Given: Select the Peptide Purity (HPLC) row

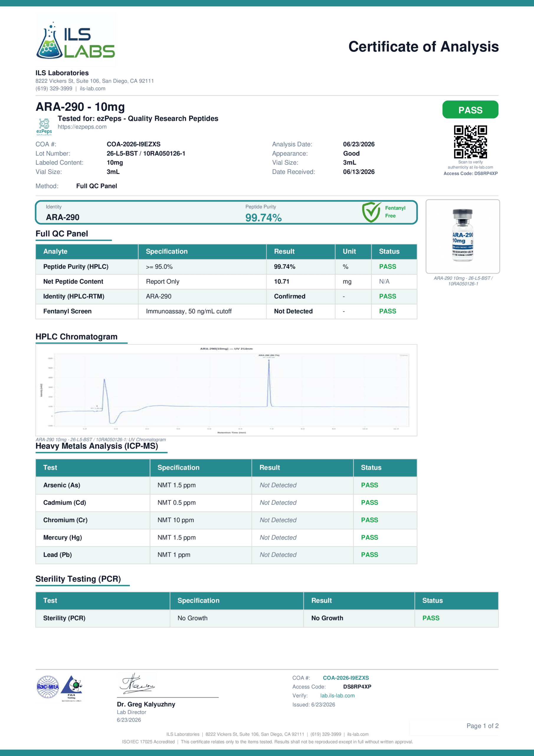Looking at the screenshot, I should click(x=226, y=267).
